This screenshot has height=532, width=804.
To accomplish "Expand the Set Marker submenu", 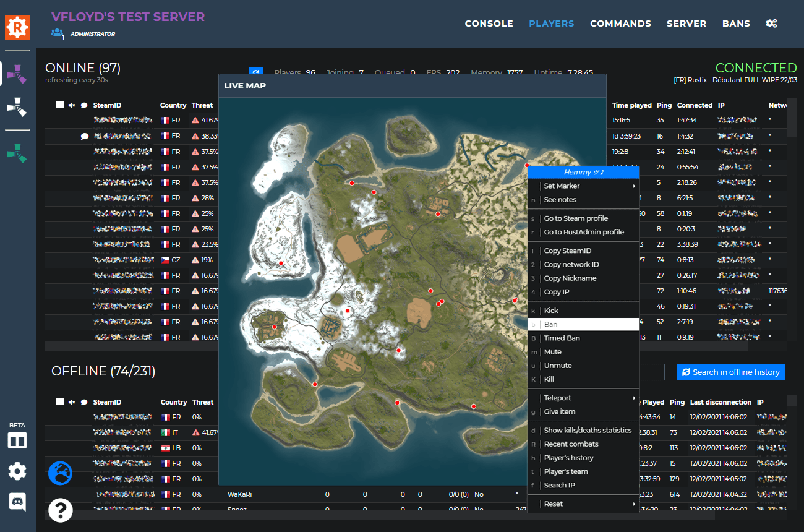I will [581, 186].
